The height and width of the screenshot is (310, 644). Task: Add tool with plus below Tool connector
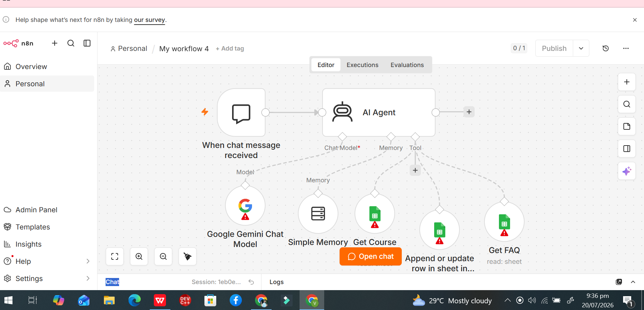[x=415, y=170]
